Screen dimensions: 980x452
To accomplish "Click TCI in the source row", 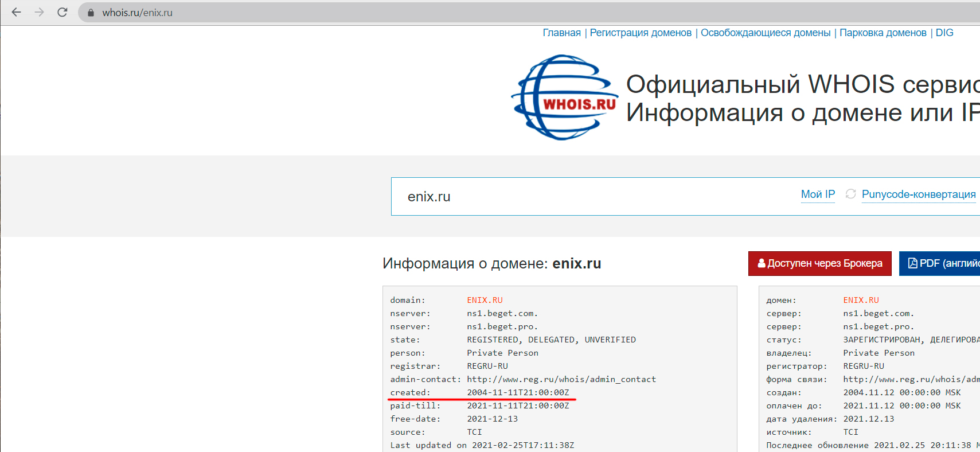I will pos(474,432).
